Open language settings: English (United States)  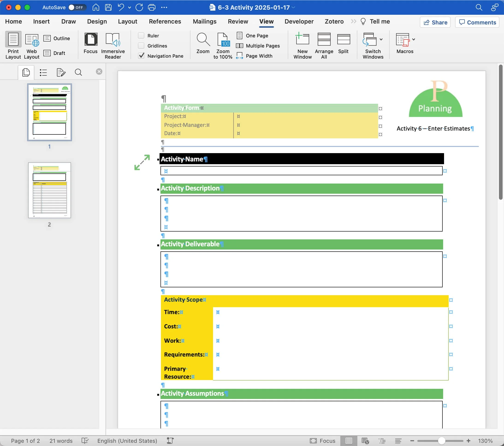click(x=127, y=441)
